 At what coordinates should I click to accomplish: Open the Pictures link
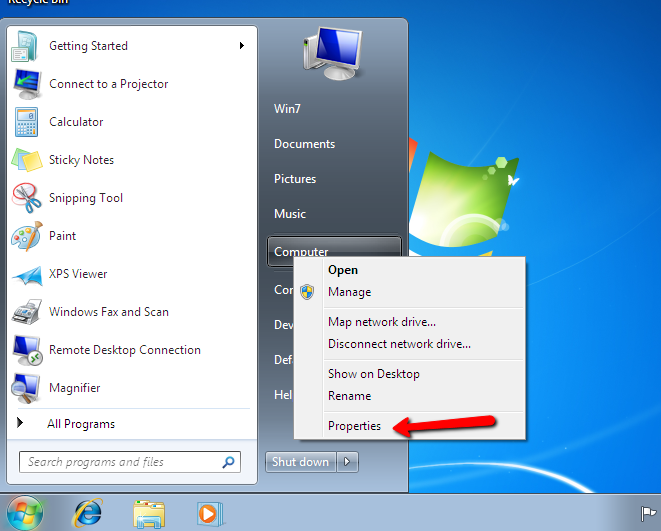(295, 179)
